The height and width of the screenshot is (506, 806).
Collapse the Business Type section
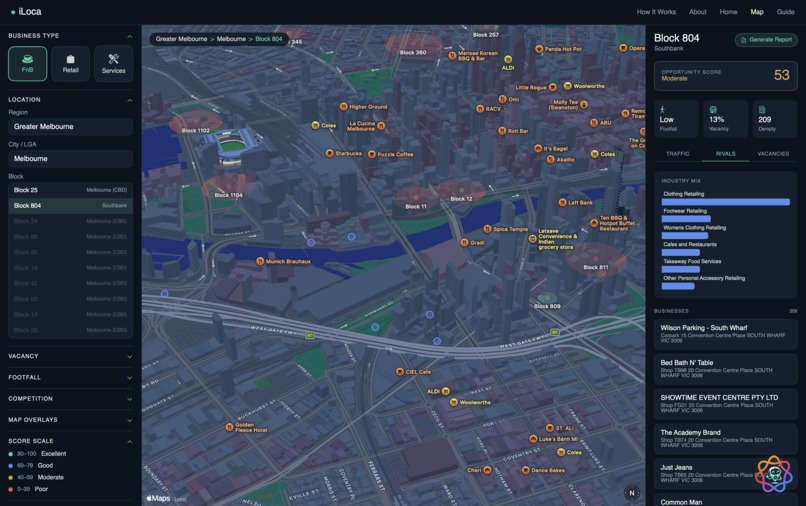click(130, 36)
